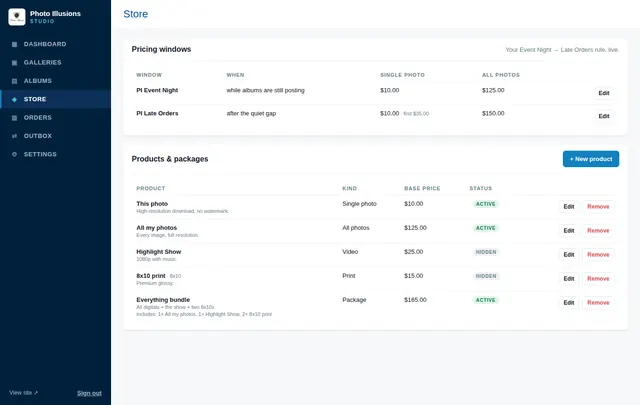This screenshot has height=405, width=640.
Task: Click the PI Event Night window name
Action: point(157,90)
